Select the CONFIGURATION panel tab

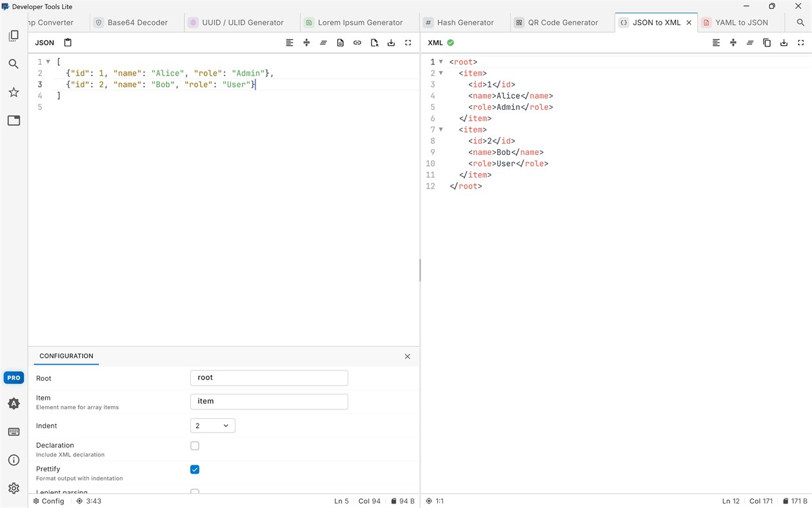66,356
